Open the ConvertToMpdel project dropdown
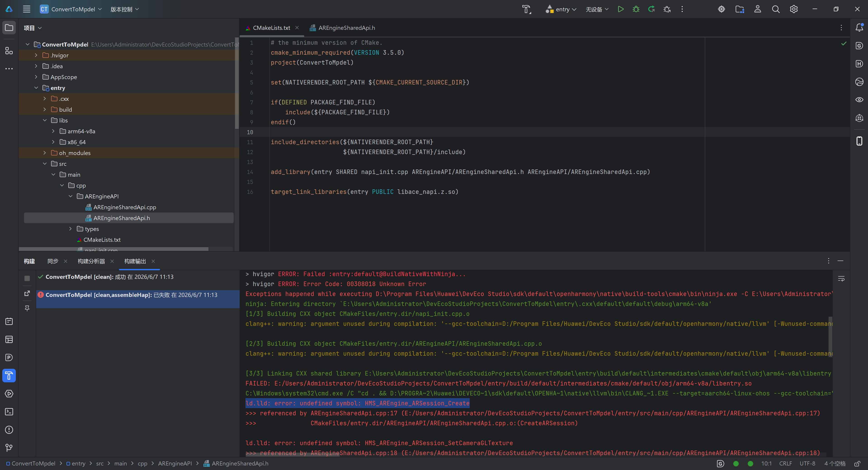The image size is (868, 470). click(x=71, y=9)
